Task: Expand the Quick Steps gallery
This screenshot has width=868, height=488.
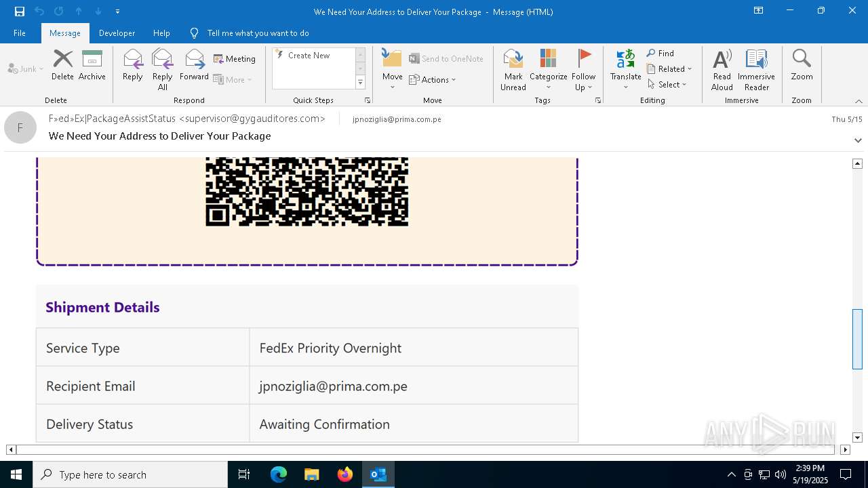Action: tap(360, 83)
